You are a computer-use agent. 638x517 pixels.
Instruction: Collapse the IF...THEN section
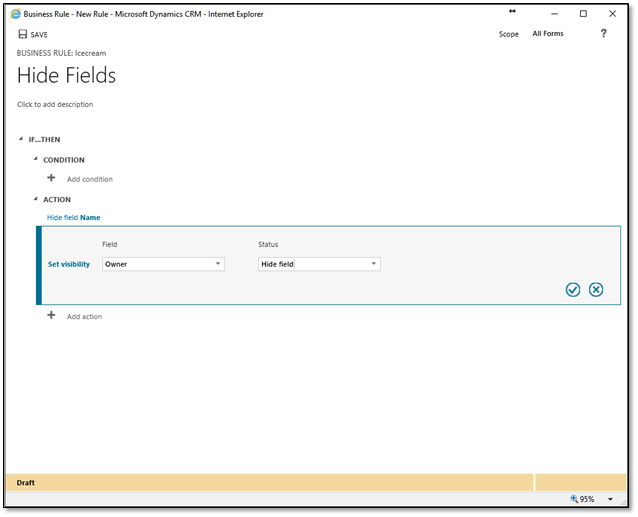click(x=21, y=139)
